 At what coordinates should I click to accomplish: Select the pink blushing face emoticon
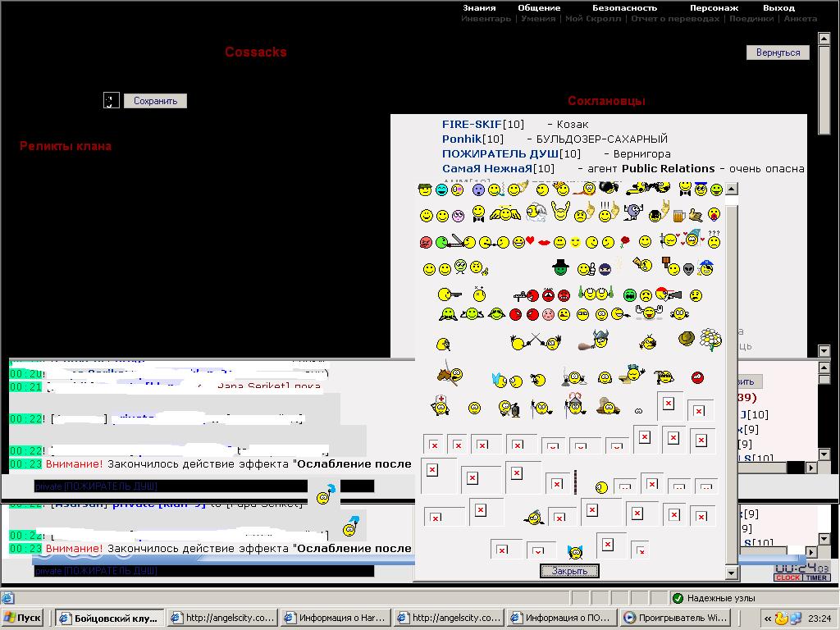548,314
